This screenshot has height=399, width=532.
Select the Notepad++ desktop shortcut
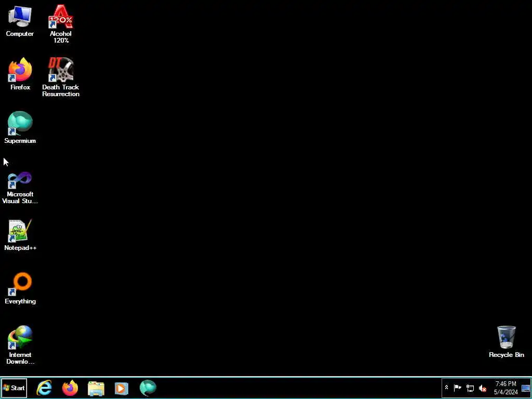pos(20,235)
